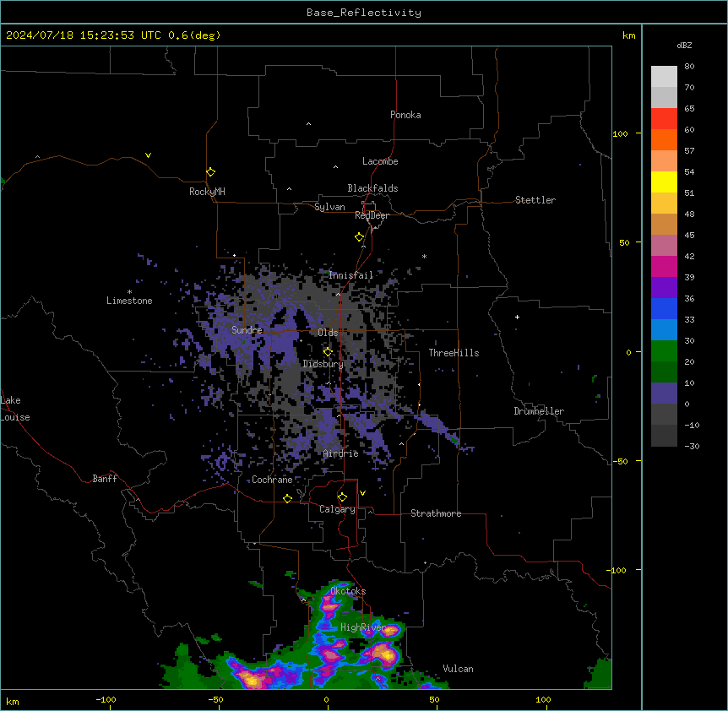Click the km unit label at bottom left
Viewport: 728px width, 711px height.
click(x=13, y=701)
